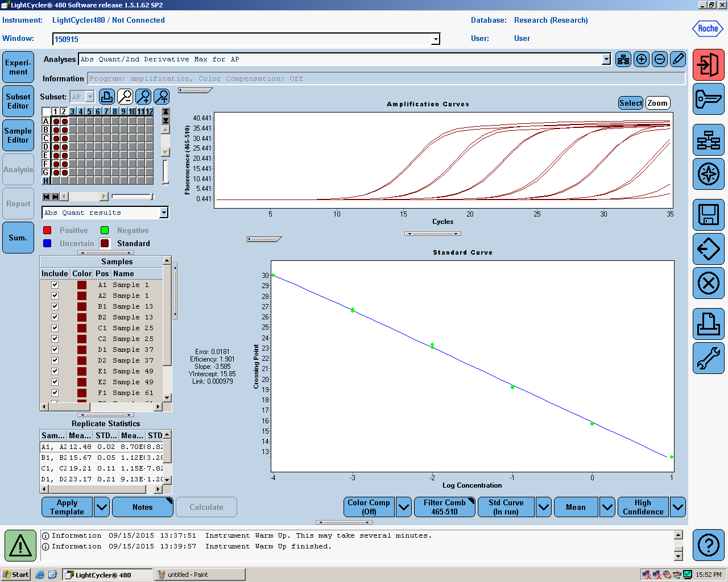Click the warning triangle alert icon

(x=20, y=546)
